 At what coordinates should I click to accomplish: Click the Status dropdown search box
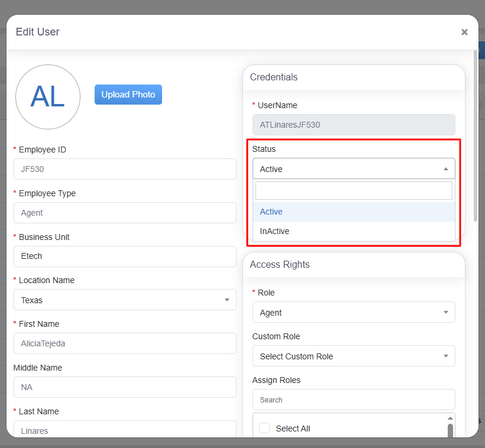[354, 191]
